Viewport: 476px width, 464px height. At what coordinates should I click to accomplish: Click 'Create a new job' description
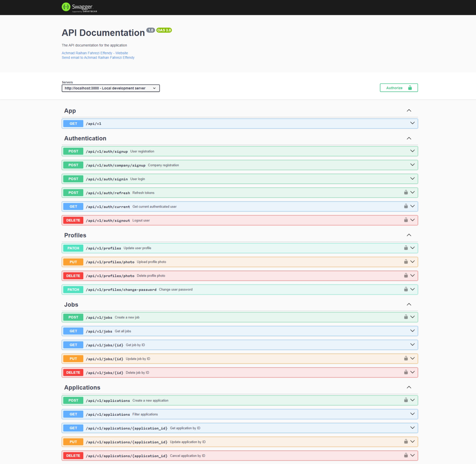pyautogui.click(x=127, y=317)
